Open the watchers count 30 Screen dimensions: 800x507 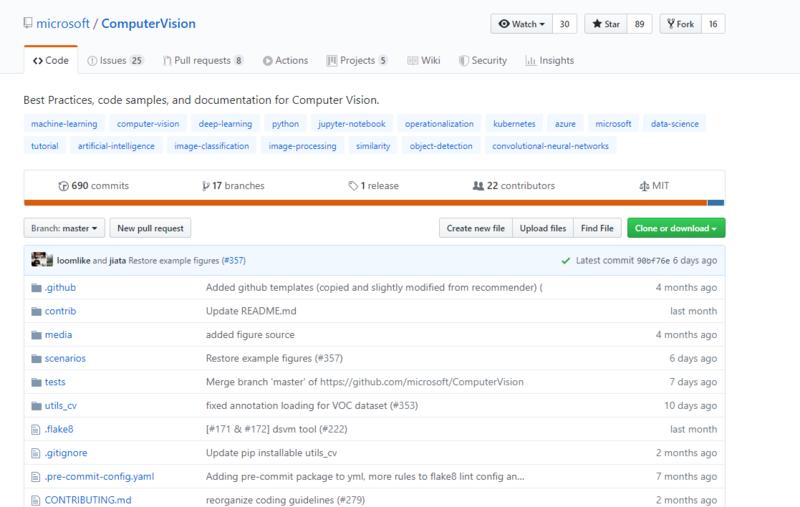pyautogui.click(x=564, y=24)
